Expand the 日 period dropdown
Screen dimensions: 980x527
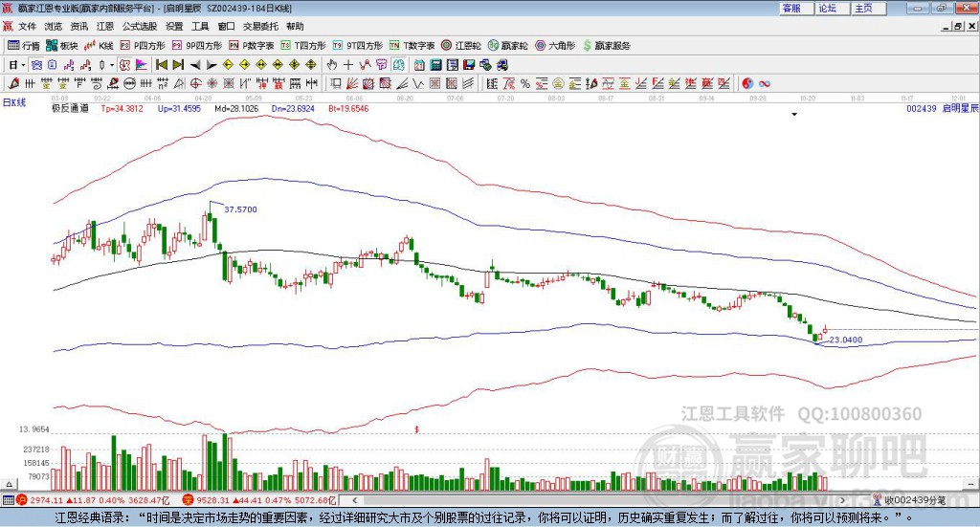tap(23, 65)
